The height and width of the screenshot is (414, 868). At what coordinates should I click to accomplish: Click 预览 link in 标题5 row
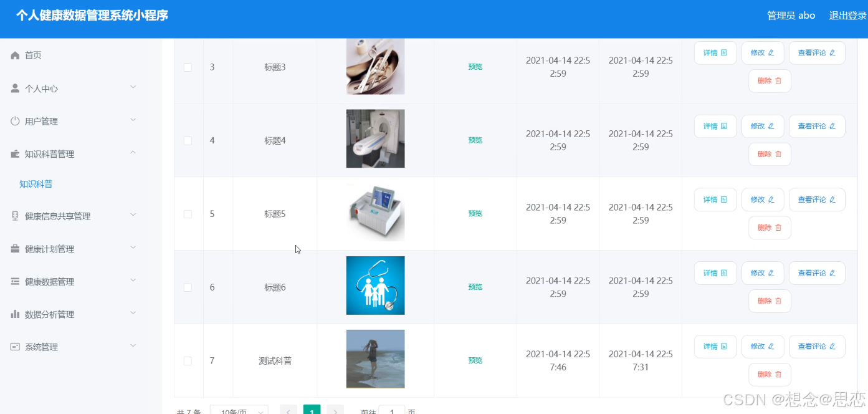pyautogui.click(x=475, y=213)
